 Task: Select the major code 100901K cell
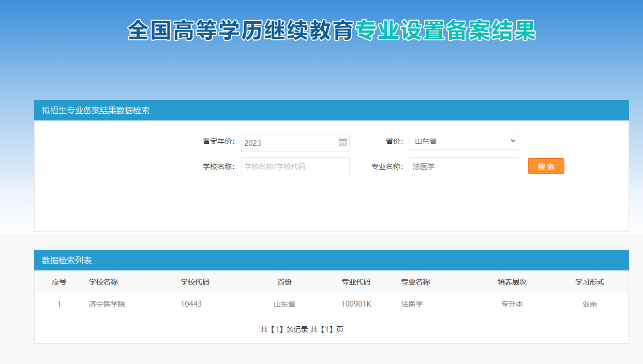pyautogui.click(x=356, y=304)
